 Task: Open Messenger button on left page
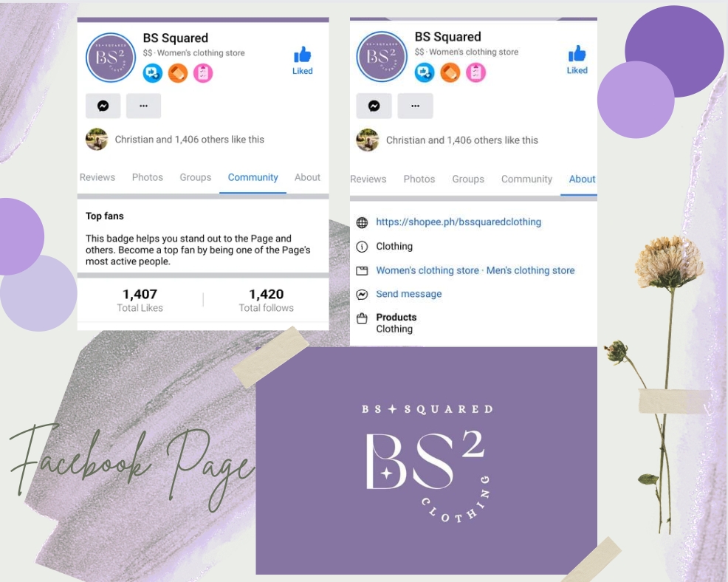point(103,106)
